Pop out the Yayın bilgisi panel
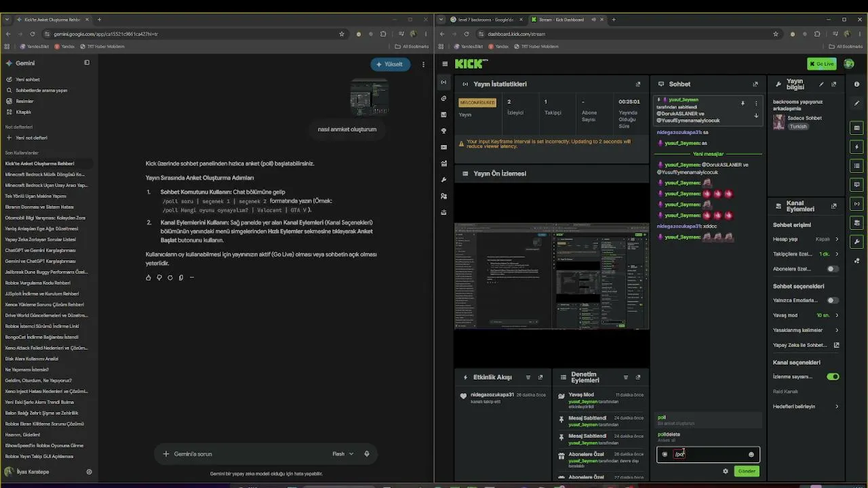868x488 pixels. pos(833,84)
